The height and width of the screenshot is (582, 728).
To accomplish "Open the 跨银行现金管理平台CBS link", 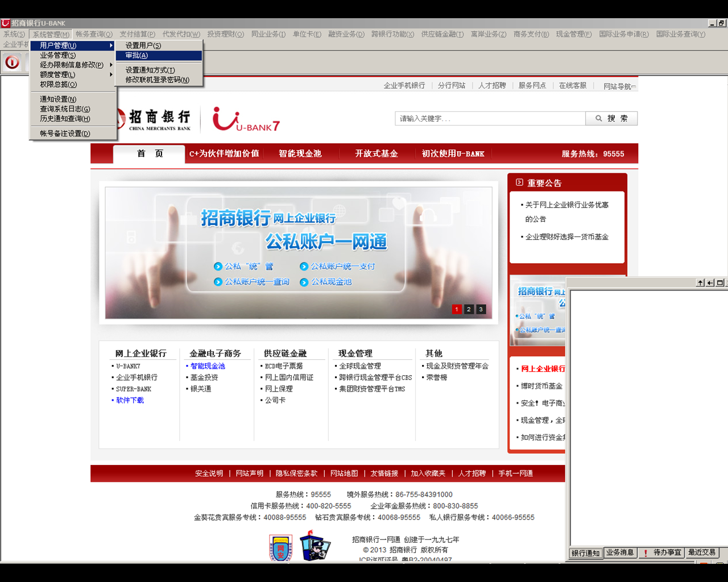I will [x=375, y=377].
